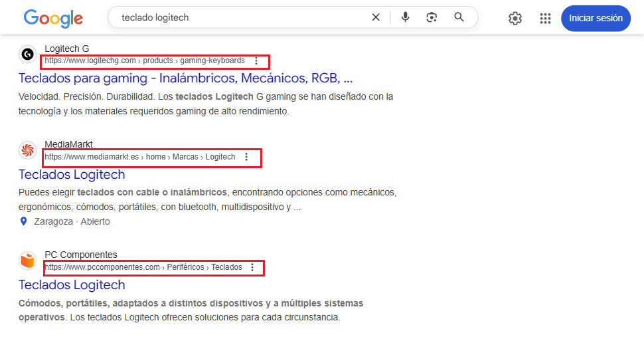The width and height of the screenshot is (644, 339).
Task: Open the PC Componentes "Teclados Logitech" result title
Action: [x=72, y=285]
